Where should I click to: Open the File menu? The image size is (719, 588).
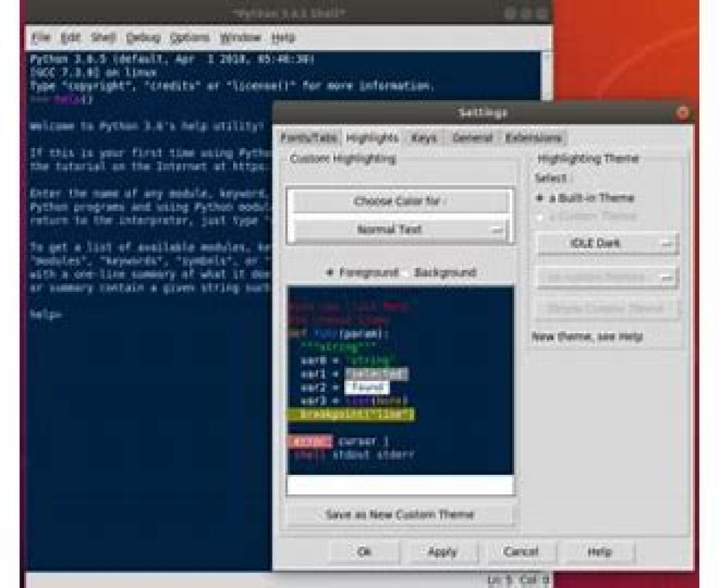tap(41, 38)
